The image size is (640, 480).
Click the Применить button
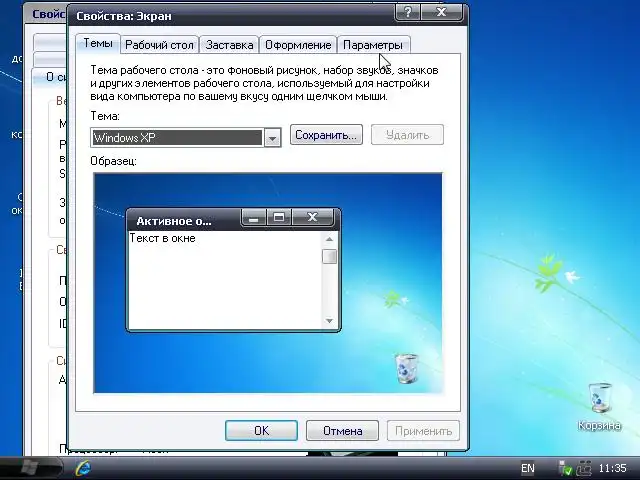click(x=423, y=431)
